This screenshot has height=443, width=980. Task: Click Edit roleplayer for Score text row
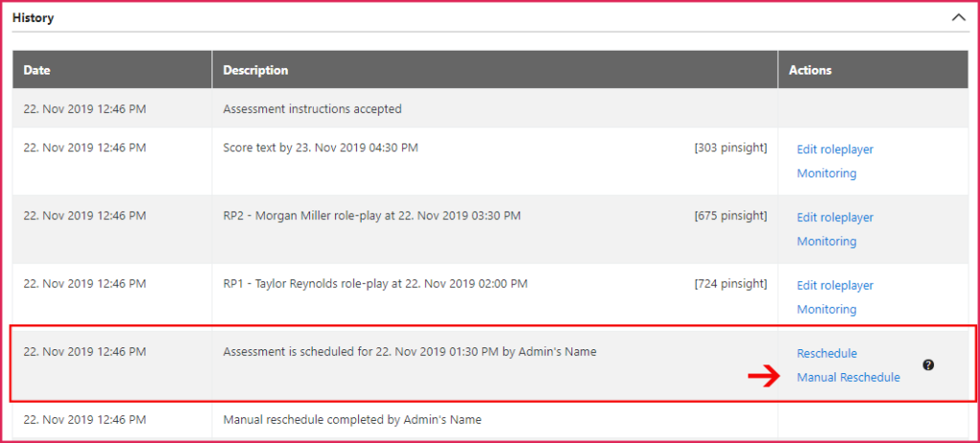(x=835, y=149)
